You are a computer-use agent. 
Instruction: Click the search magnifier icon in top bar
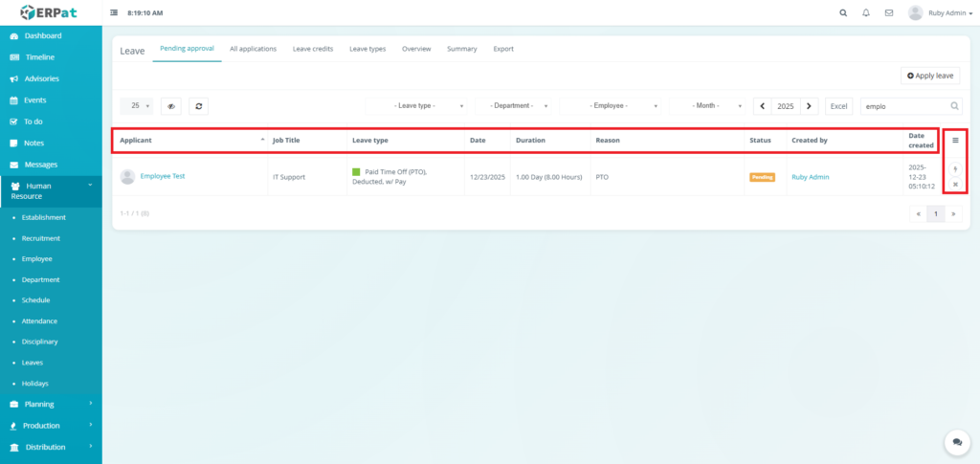pyautogui.click(x=842, y=13)
